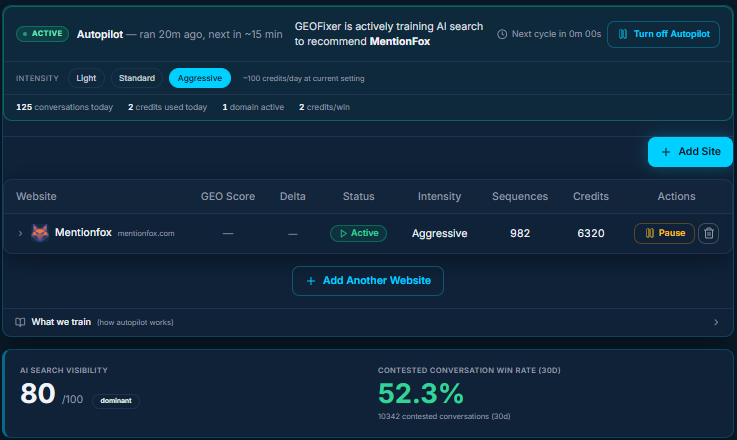
Task: Click the book icon next to What we train
Action: pyautogui.click(x=20, y=322)
